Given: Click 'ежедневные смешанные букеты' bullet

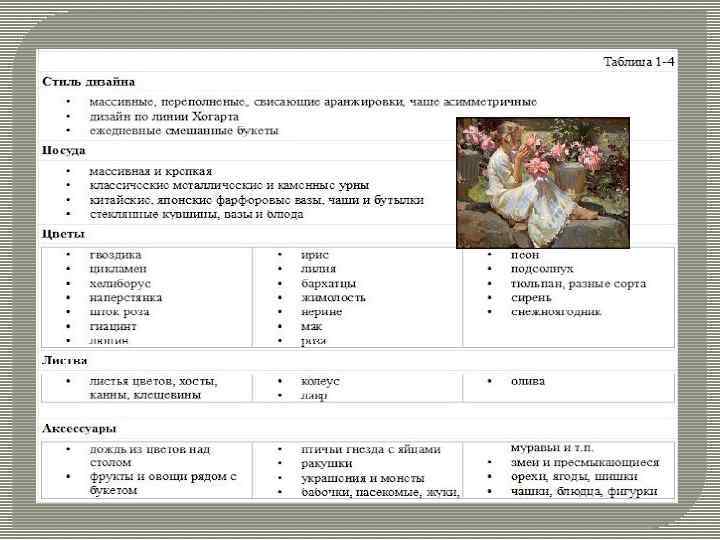Looking at the screenshot, I should tap(184, 130).
